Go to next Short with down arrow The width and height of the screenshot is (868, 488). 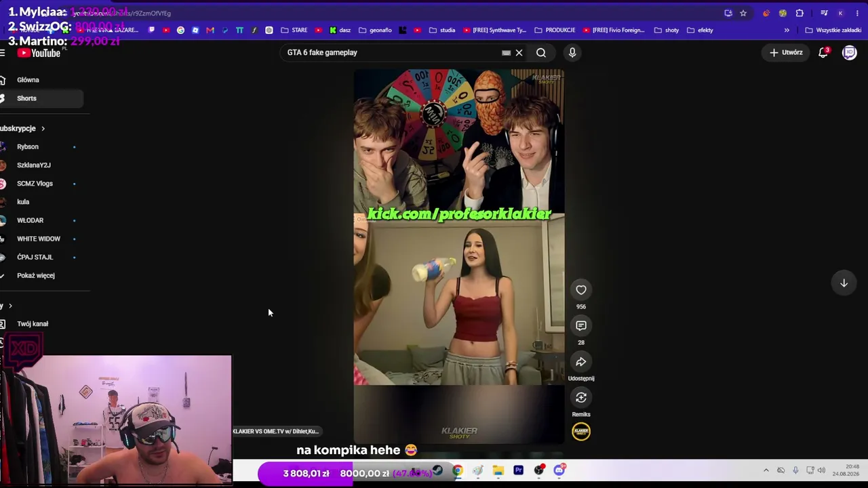[x=844, y=283]
